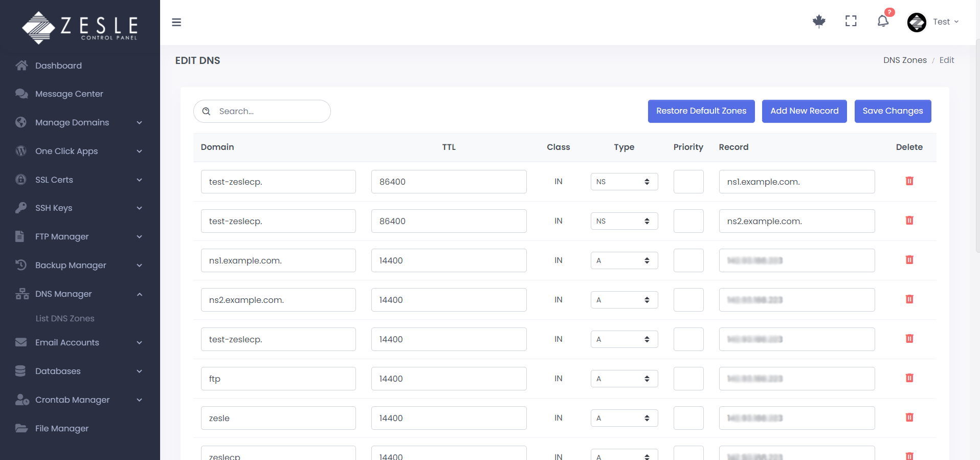The height and width of the screenshot is (460, 980).
Task: Delete the zesle A record
Action: pyautogui.click(x=909, y=418)
